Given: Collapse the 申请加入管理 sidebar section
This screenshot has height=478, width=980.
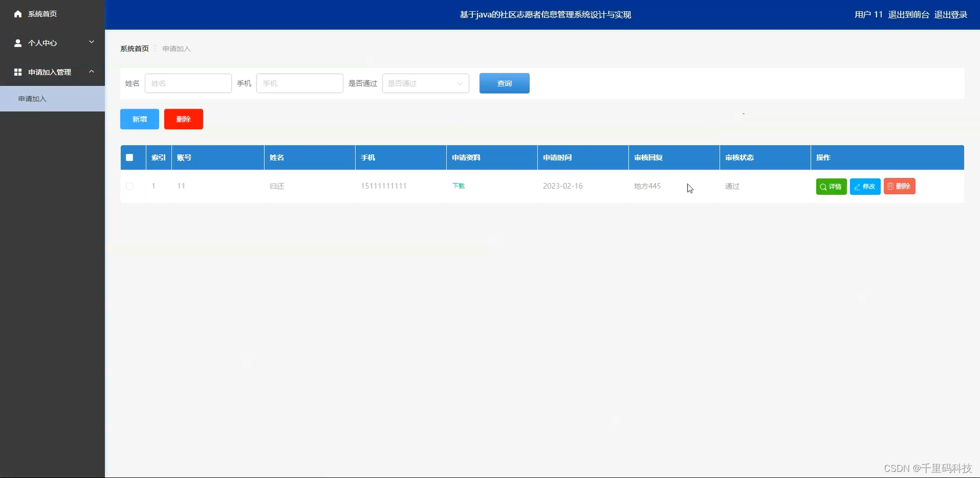Looking at the screenshot, I should click(x=91, y=72).
